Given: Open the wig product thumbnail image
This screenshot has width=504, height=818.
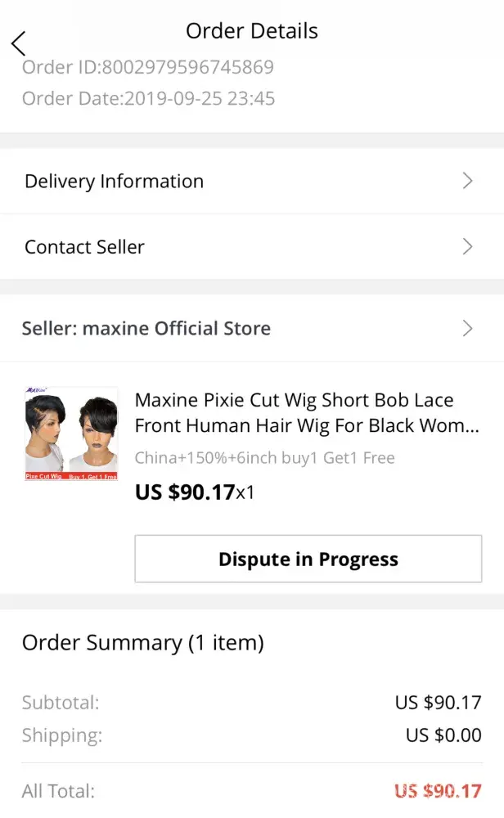Looking at the screenshot, I should coord(71,434).
